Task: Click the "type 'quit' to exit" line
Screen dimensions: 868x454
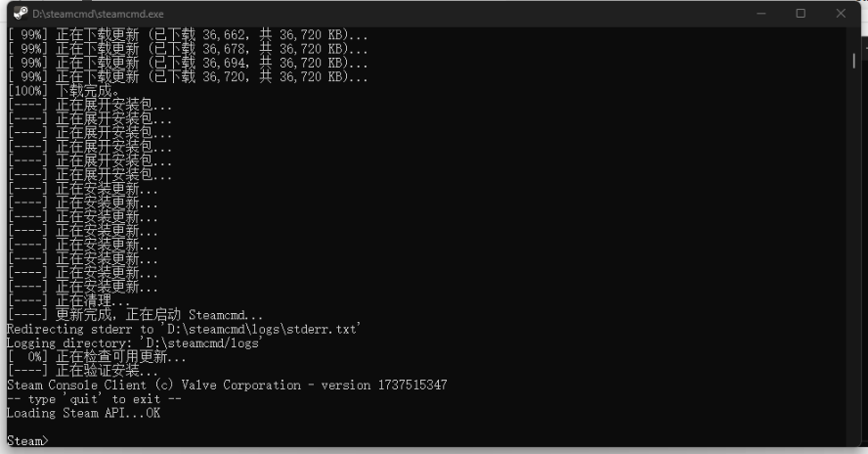Action: tap(94, 399)
